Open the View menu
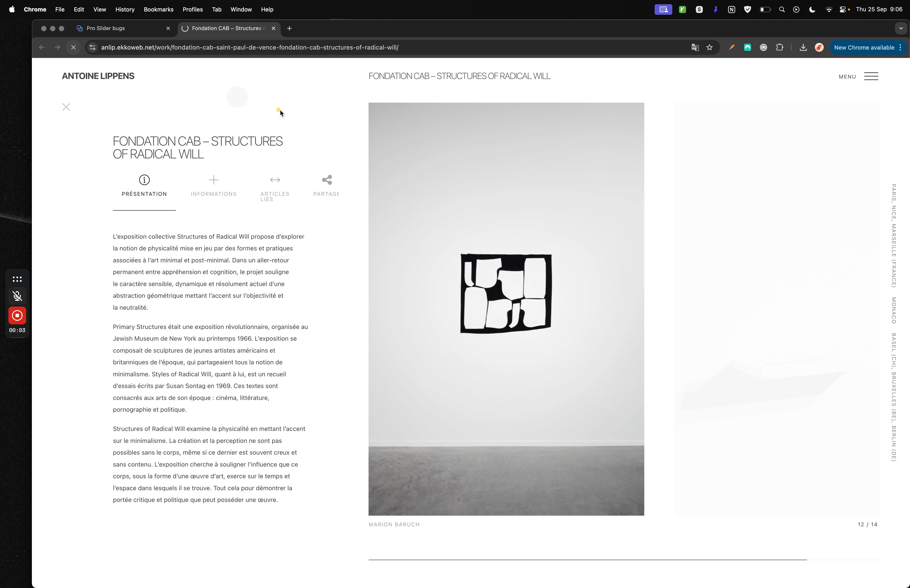Viewport: 910px width, 588px height. (x=99, y=10)
